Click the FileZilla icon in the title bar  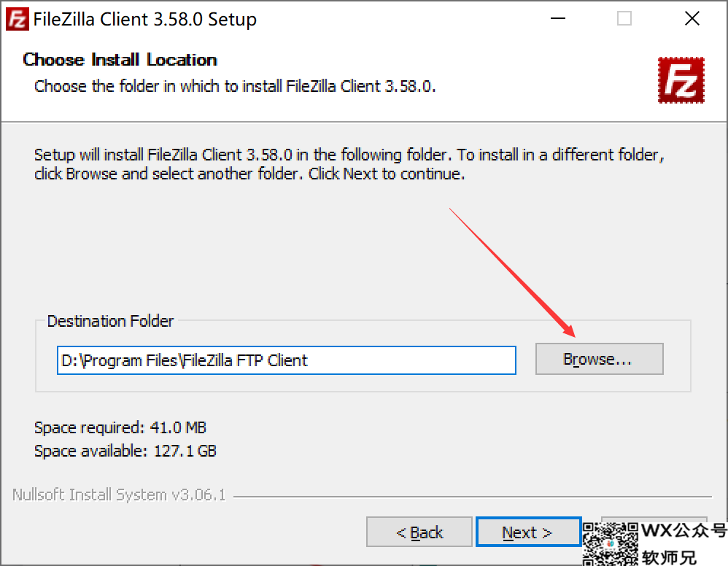16,20
